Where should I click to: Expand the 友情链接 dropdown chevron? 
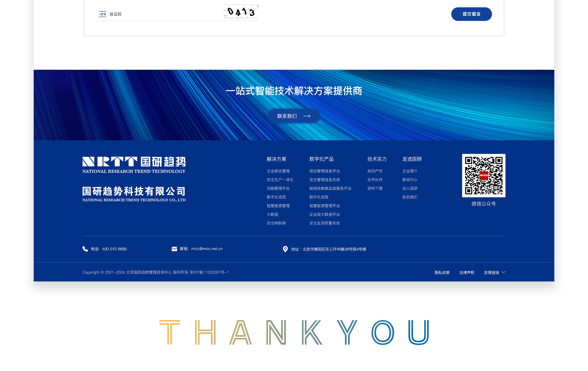503,272
